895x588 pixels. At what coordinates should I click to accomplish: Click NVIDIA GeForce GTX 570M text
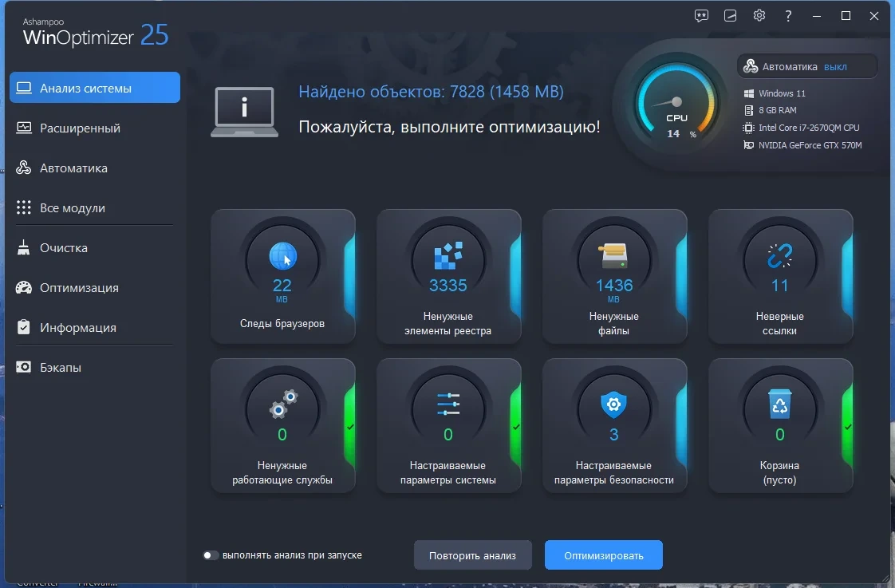[810, 145]
